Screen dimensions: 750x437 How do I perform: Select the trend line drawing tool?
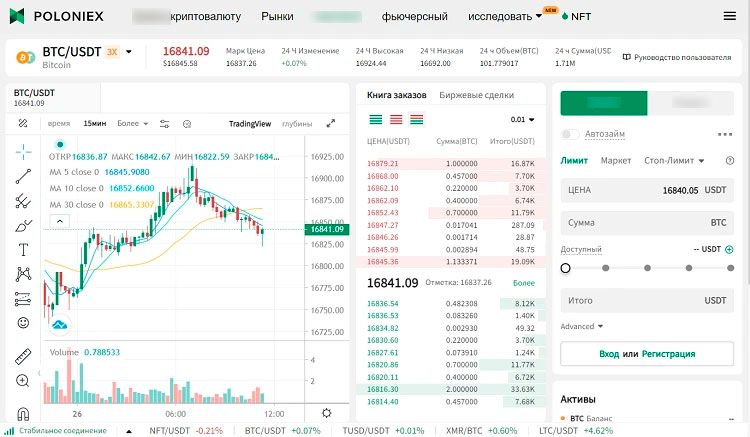coord(23,177)
